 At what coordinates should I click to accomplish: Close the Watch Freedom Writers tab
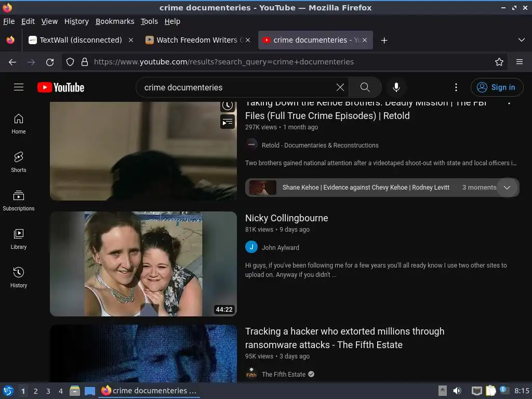[248, 40]
